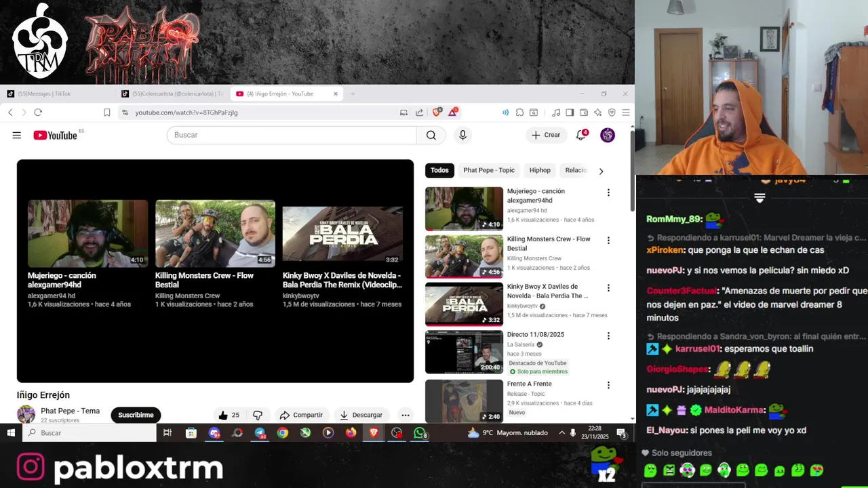Open the browser main menu
This screenshot has width=868, height=488.
pos(626,113)
